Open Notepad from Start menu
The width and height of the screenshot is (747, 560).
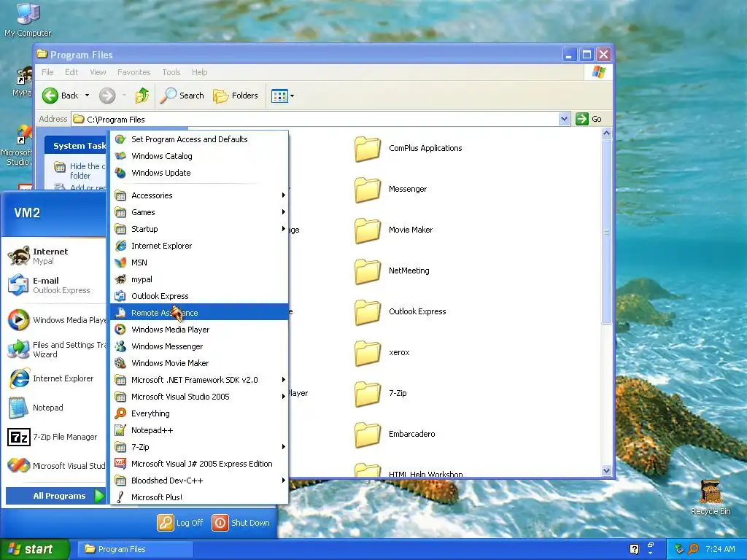[55, 408]
